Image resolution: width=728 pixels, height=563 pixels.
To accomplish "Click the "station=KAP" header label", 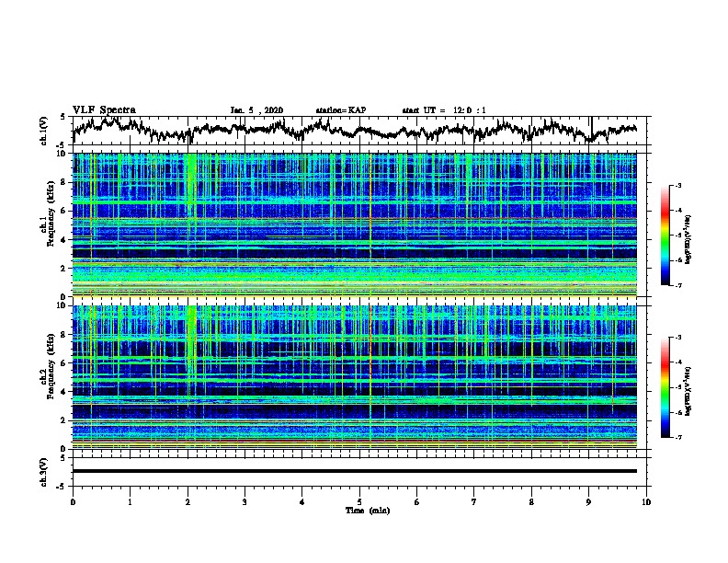I will click(341, 110).
